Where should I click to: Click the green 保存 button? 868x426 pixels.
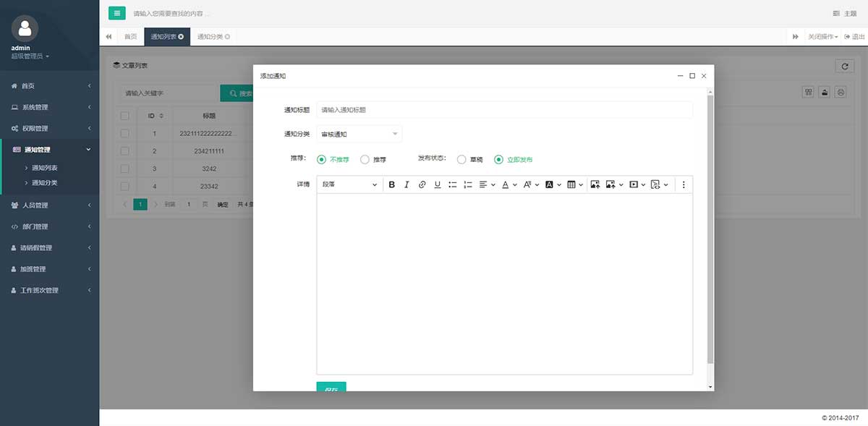coord(331,387)
